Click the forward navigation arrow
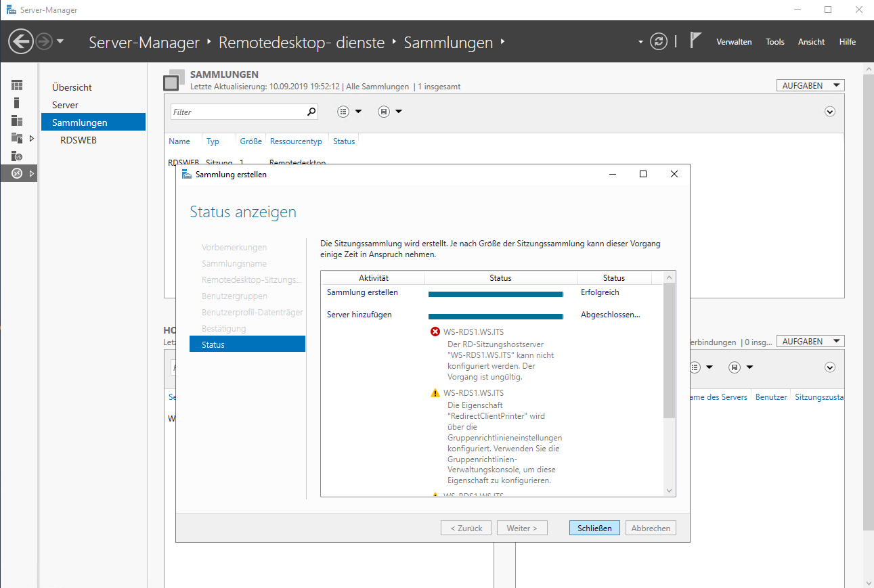Image resolution: width=874 pixels, height=588 pixels. click(x=44, y=42)
